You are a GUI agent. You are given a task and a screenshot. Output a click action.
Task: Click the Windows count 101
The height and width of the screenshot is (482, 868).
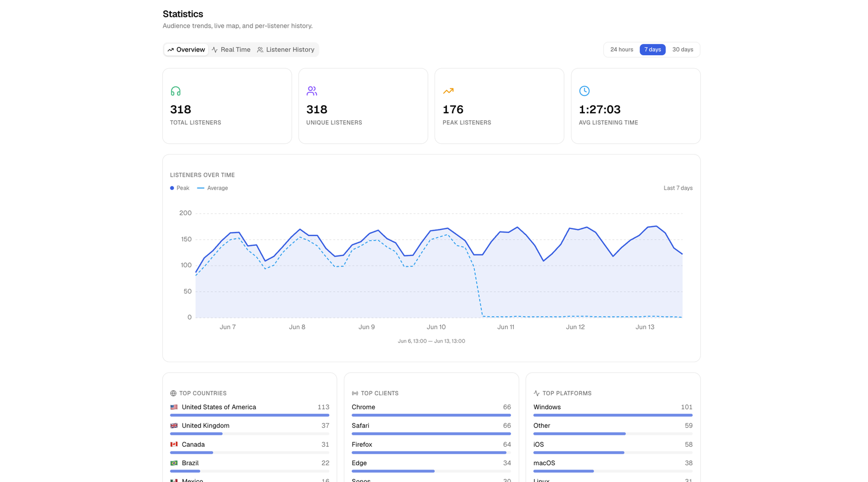[687, 407]
